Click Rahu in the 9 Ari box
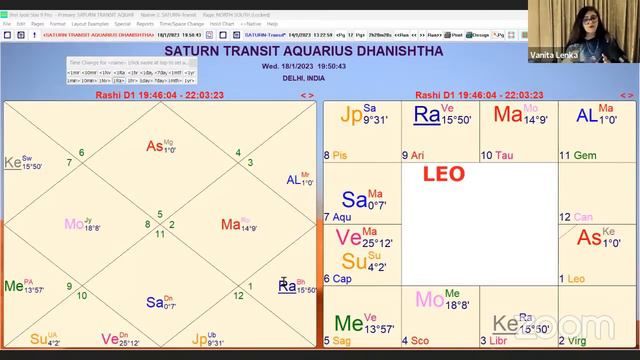This screenshot has width=640, height=360. pos(442,114)
